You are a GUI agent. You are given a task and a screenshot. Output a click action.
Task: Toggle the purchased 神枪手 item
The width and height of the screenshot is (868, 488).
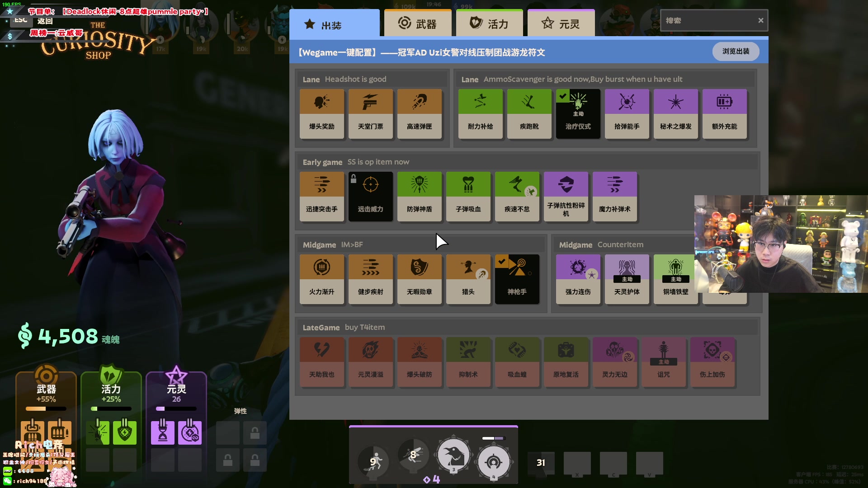517,279
